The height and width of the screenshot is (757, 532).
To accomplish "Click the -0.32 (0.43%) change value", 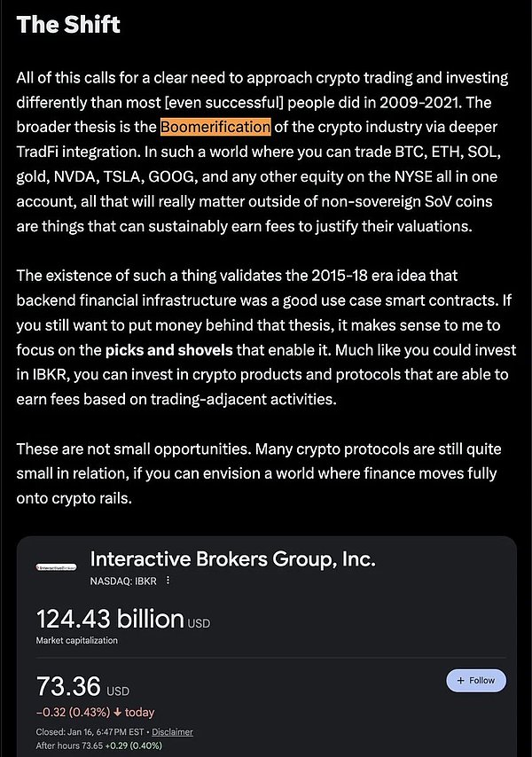I will 73,712.
